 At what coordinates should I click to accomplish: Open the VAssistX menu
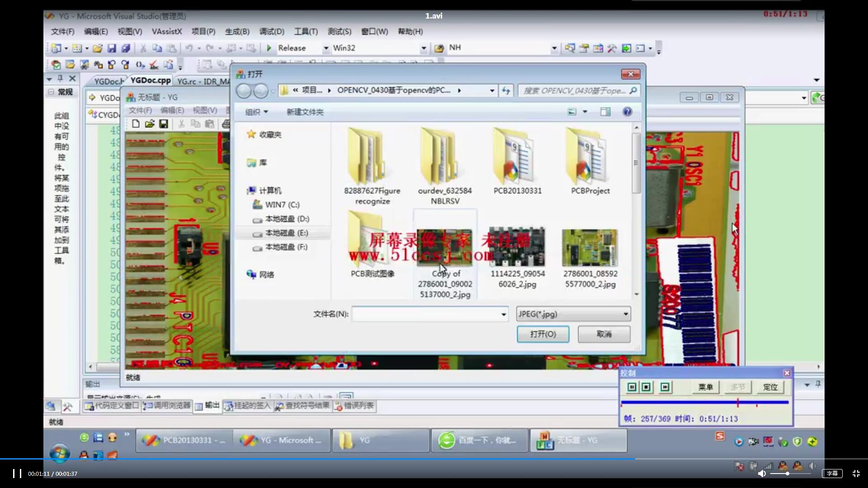pyautogui.click(x=167, y=32)
